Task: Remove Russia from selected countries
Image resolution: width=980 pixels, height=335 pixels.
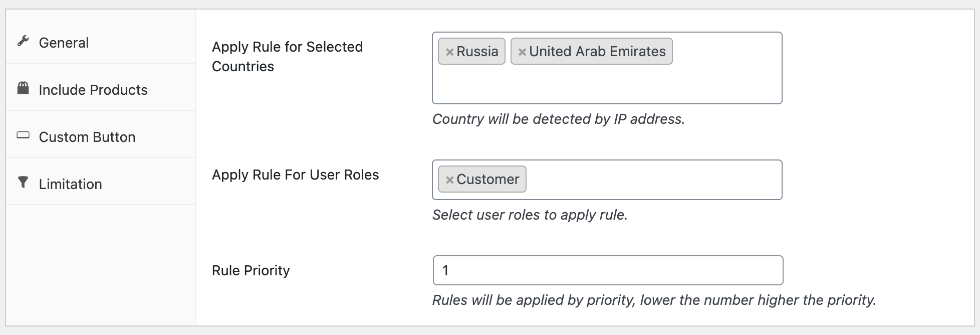Action: tap(449, 52)
